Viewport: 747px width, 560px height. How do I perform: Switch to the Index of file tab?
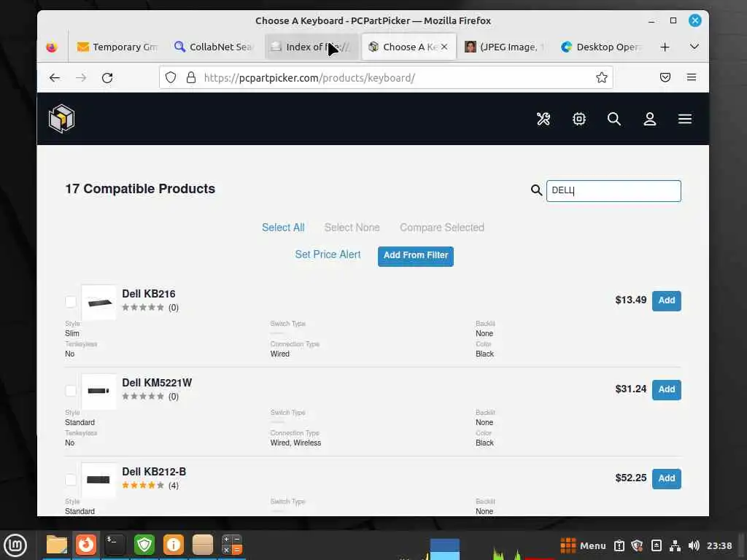311,47
